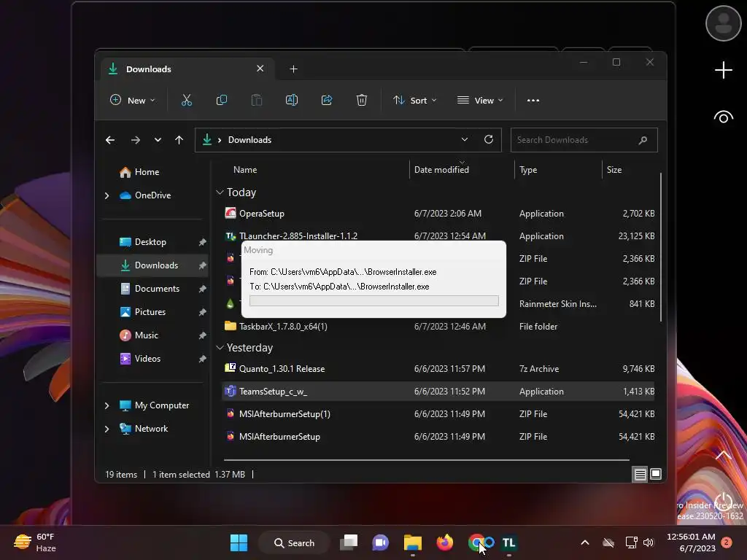Open the New dropdown menu

133,101
